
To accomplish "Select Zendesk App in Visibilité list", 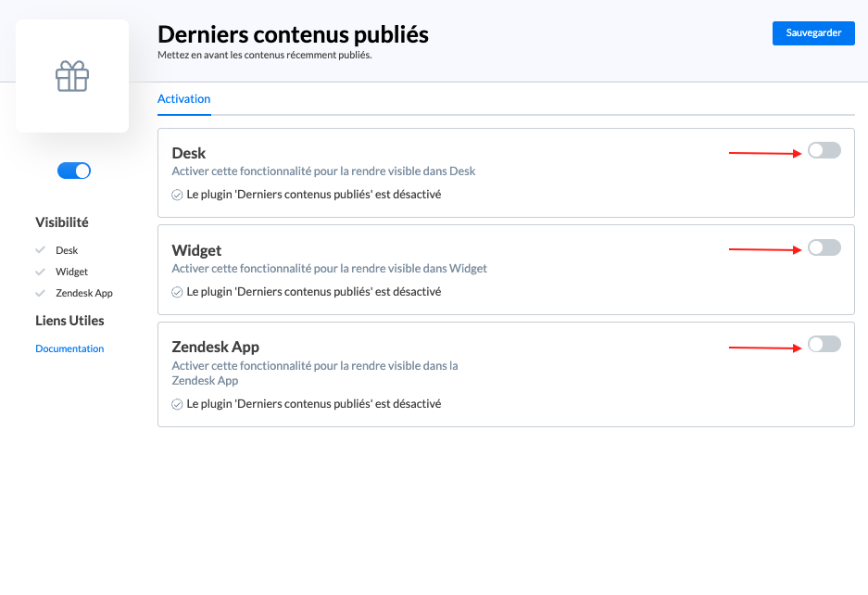I will (x=83, y=294).
